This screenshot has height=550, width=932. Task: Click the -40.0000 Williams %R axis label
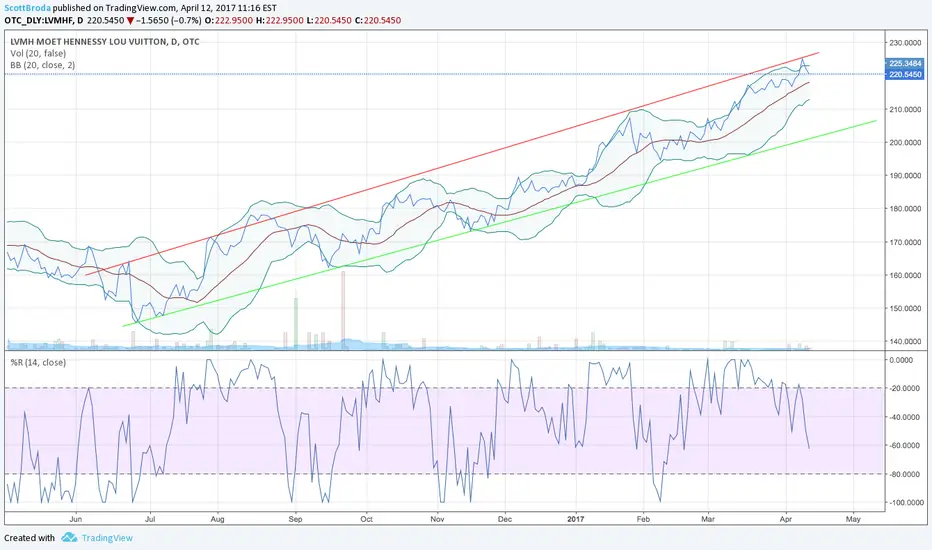point(907,417)
